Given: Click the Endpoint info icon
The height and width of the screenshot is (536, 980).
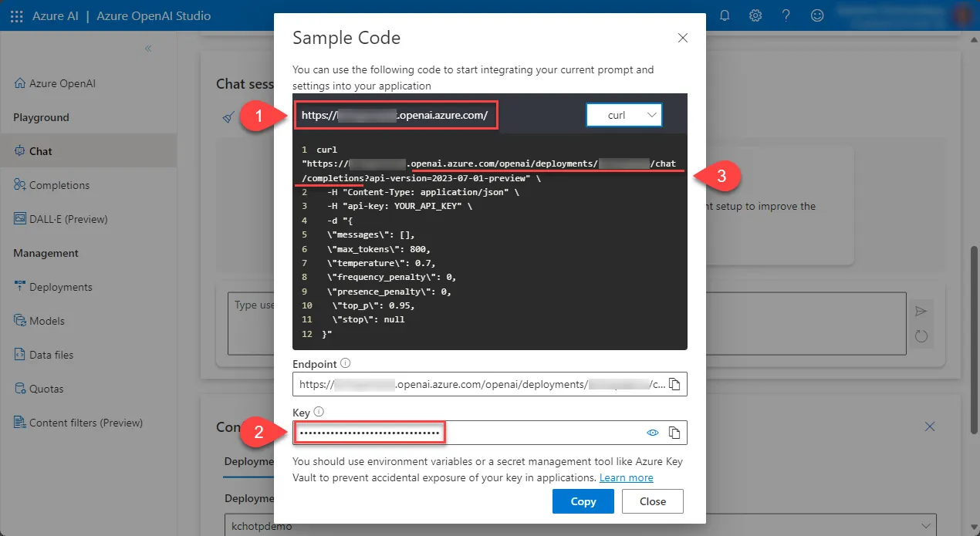Looking at the screenshot, I should click(346, 363).
